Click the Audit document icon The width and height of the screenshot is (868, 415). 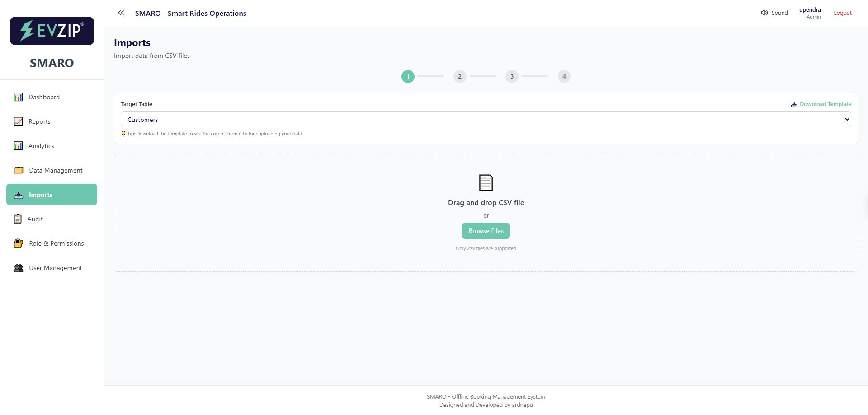(x=18, y=219)
